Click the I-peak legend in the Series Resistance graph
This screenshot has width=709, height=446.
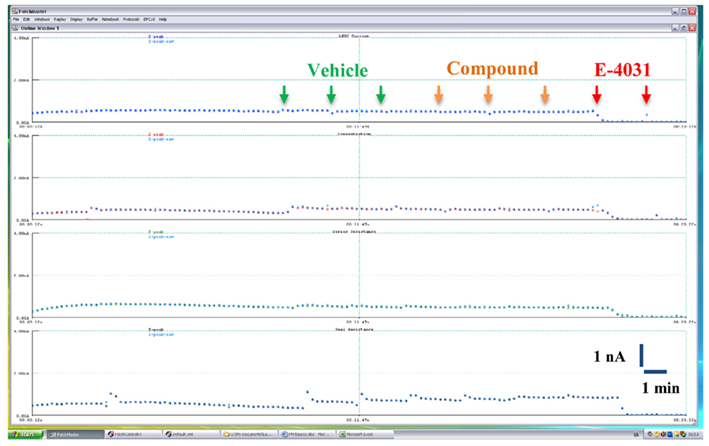(156, 232)
